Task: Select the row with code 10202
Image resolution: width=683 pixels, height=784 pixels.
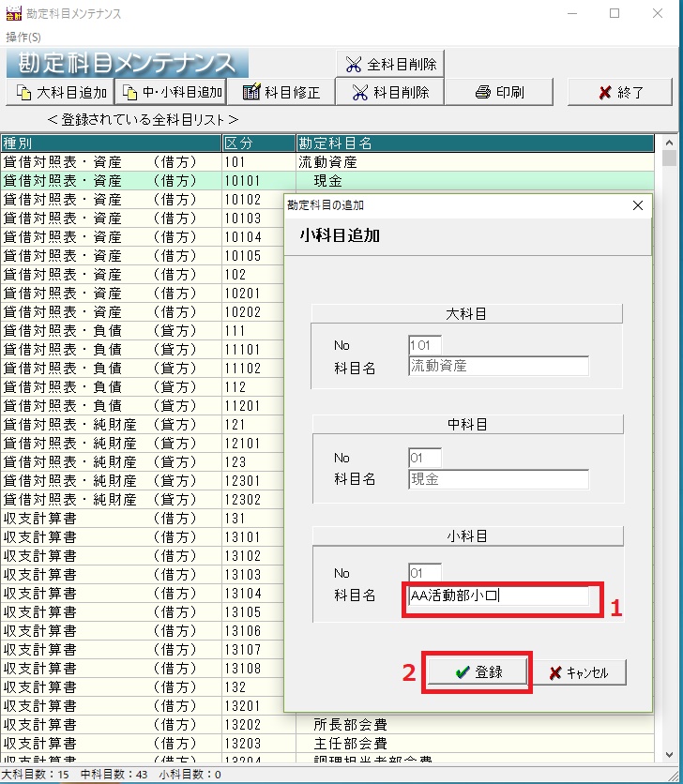Action: coord(142,312)
